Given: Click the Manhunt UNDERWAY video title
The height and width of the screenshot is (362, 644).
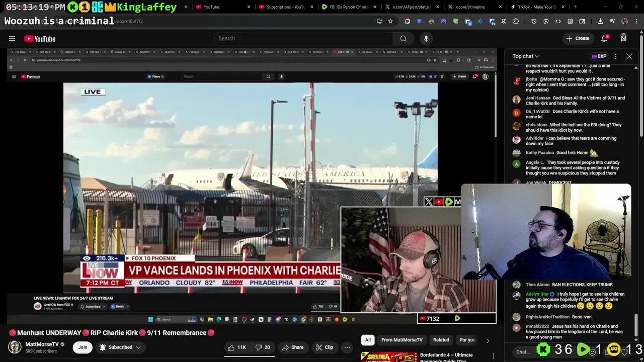Looking at the screenshot, I should coord(112,333).
